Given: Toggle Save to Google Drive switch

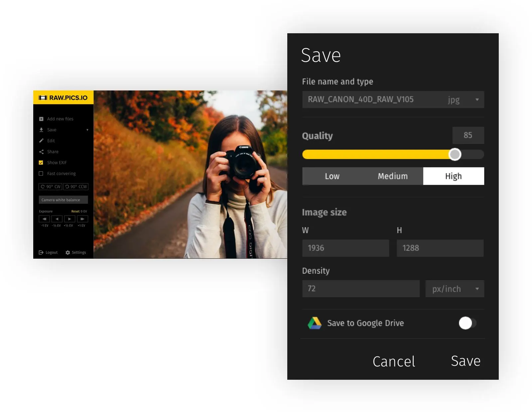Looking at the screenshot, I should coord(467,323).
